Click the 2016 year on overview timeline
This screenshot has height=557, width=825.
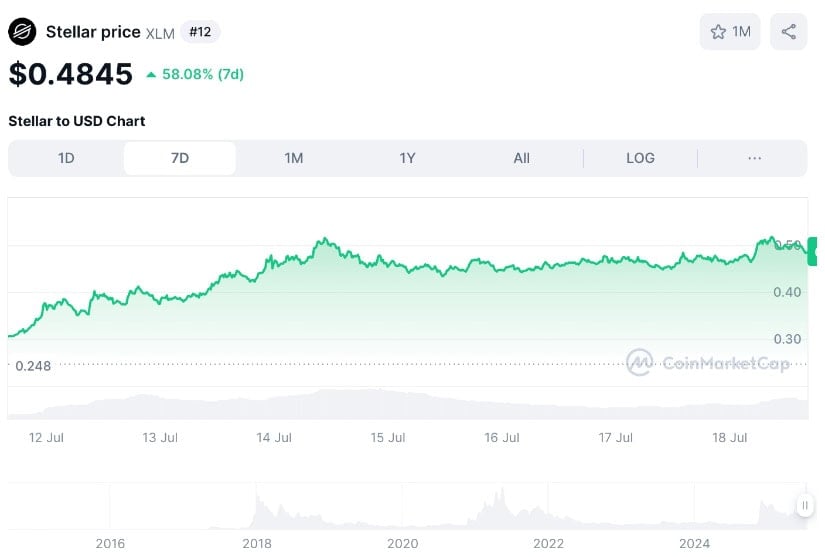[110, 543]
